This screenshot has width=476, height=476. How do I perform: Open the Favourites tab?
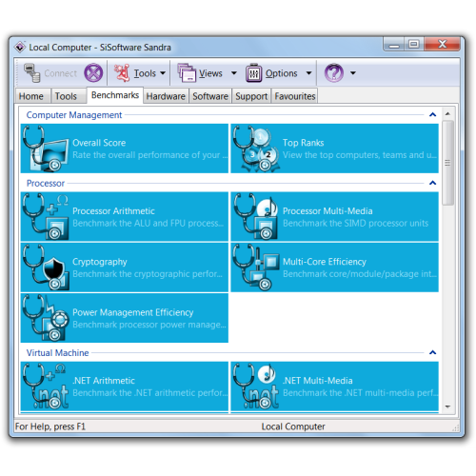(295, 96)
